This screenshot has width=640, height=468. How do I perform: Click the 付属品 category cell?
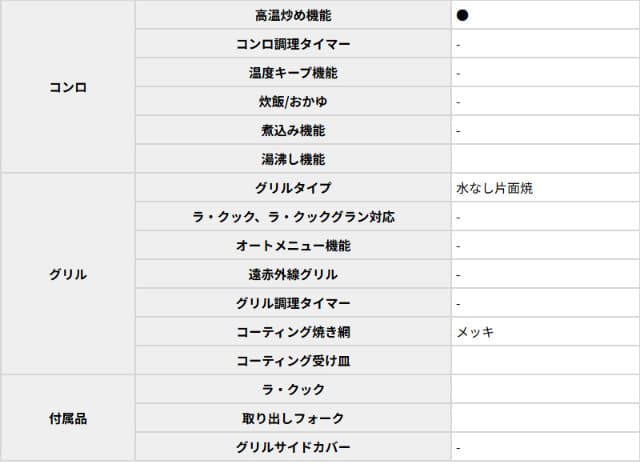coord(67,418)
